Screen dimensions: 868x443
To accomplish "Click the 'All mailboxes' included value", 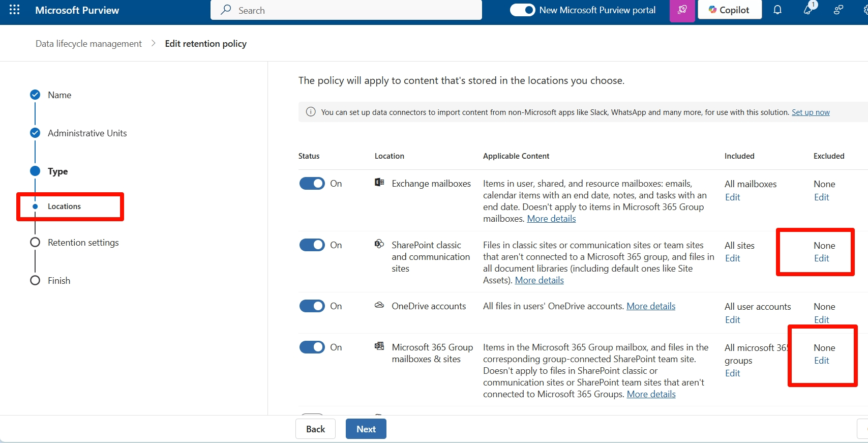I will [x=751, y=184].
